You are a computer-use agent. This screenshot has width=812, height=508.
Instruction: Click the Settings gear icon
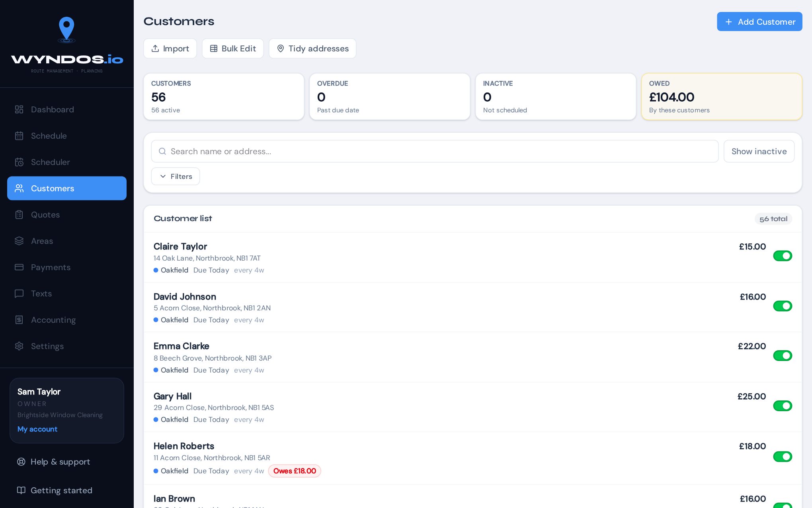pyautogui.click(x=19, y=346)
